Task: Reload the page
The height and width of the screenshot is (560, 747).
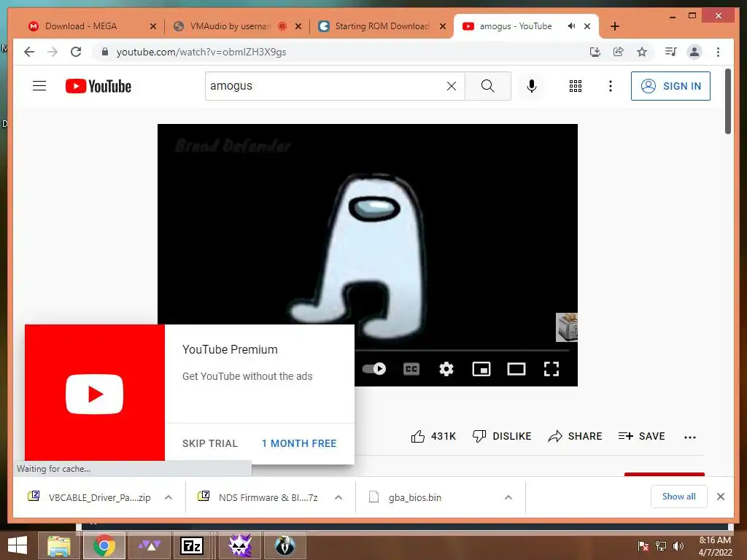Action: point(76,52)
